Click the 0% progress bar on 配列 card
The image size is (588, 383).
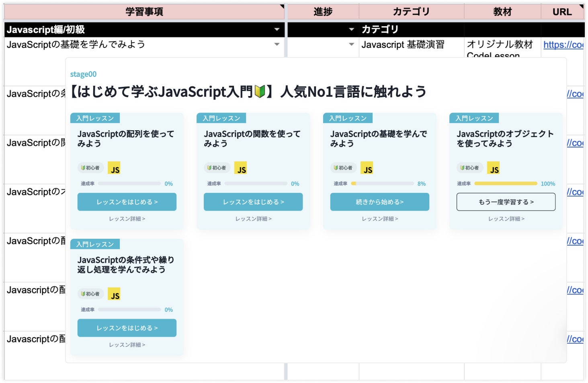click(x=129, y=184)
